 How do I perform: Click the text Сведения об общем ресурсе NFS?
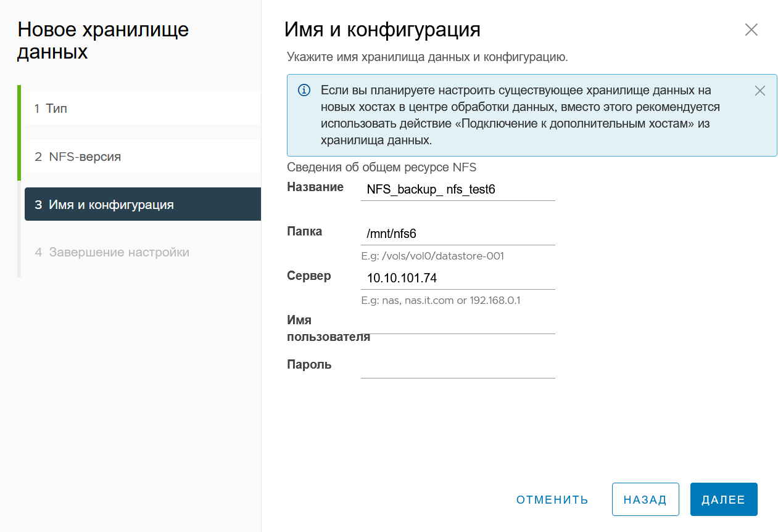tap(382, 167)
